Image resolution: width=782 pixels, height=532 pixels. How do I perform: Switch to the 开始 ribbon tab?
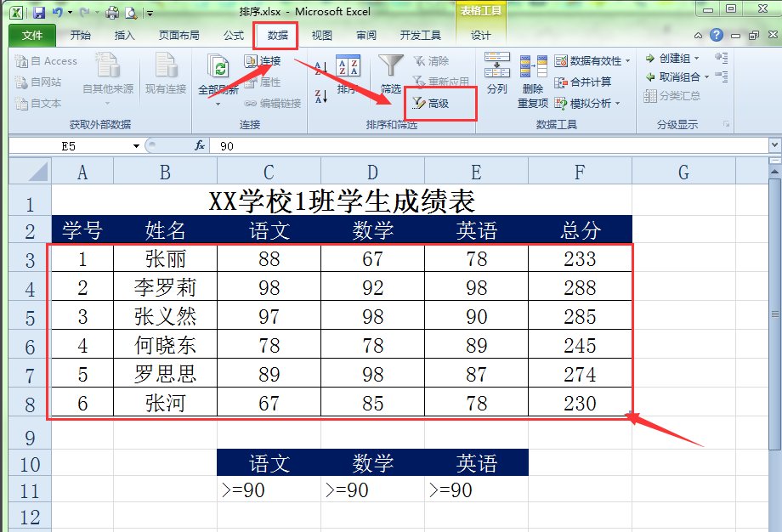(x=80, y=36)
